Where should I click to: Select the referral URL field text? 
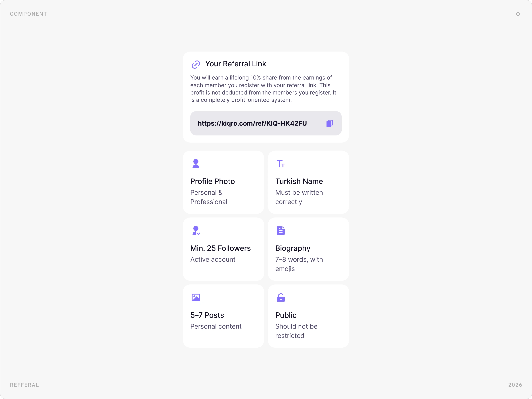pos(252,123)
